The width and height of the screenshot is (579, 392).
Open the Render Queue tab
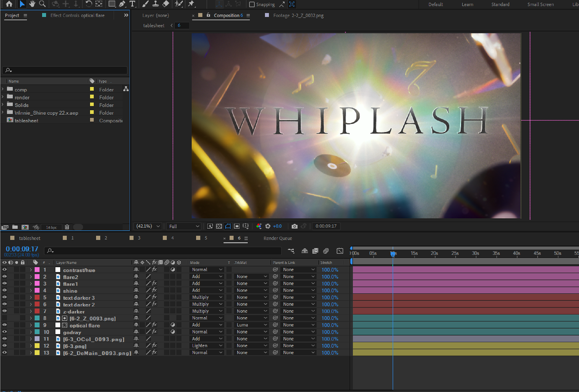pyautogui.click(x=277, y=238)
